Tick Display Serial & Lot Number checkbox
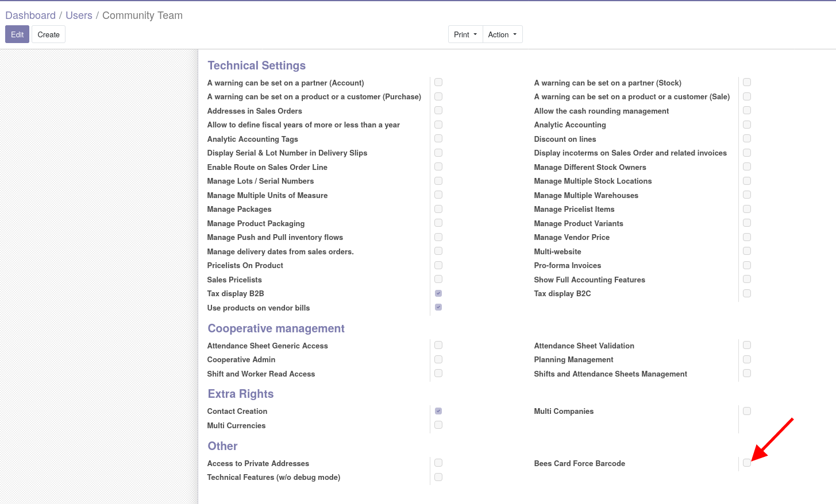This screenshot has width=836, height=504. (438, 153)
